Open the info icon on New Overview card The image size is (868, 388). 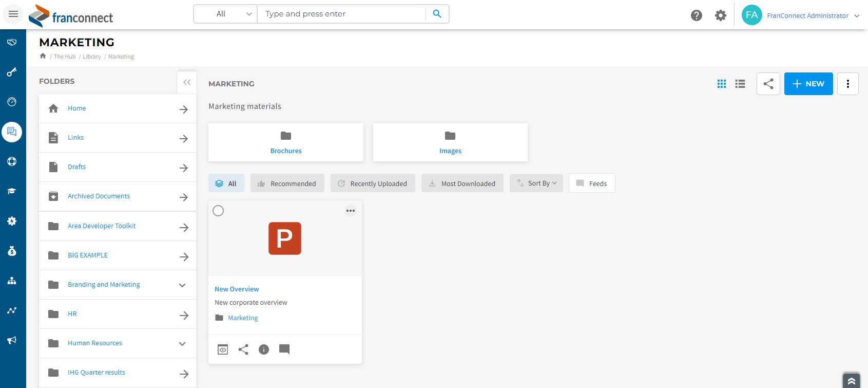click(264, 349)
